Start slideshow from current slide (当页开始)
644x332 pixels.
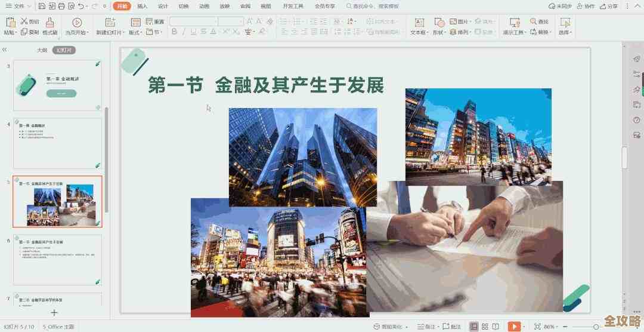point(77,22)
